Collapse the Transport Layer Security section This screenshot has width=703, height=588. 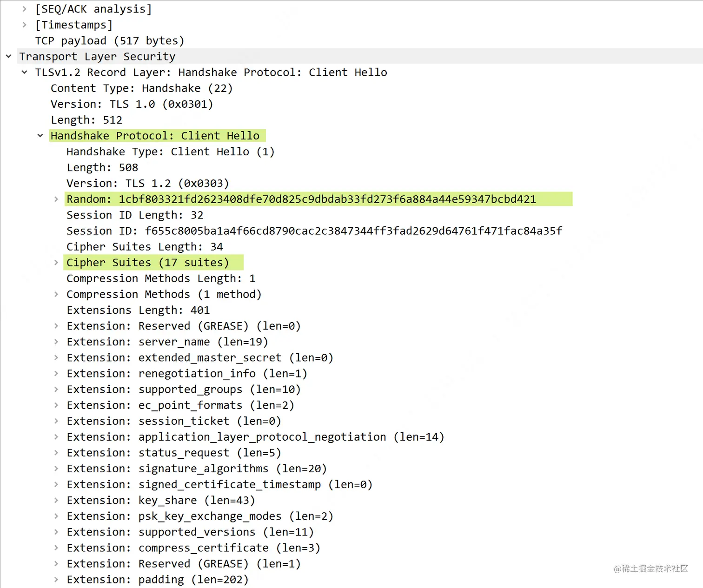(x=8, y=56)
